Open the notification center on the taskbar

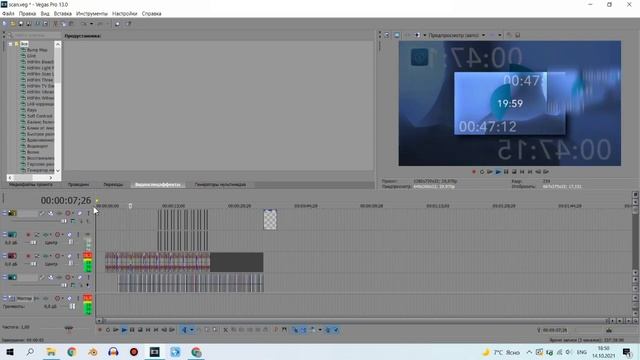point(627,352)
